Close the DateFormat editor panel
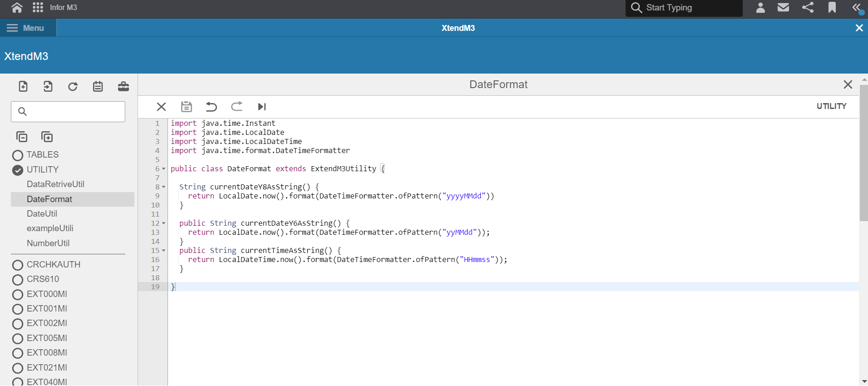 (848, 84)
